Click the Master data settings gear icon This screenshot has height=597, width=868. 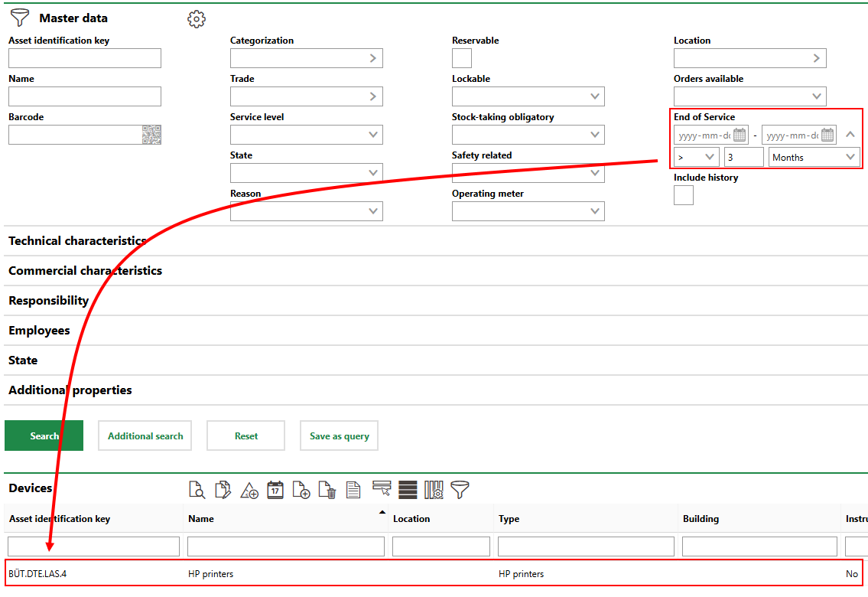click(x=197, y=19)
